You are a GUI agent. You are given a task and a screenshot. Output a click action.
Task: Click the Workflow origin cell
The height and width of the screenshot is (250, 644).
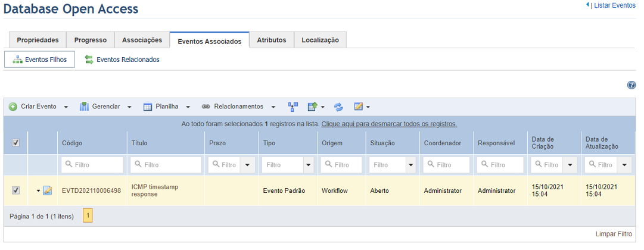(335, 191)
